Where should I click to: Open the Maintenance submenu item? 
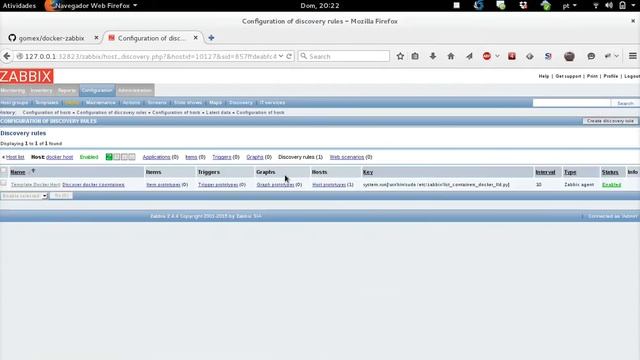point(101,102)
